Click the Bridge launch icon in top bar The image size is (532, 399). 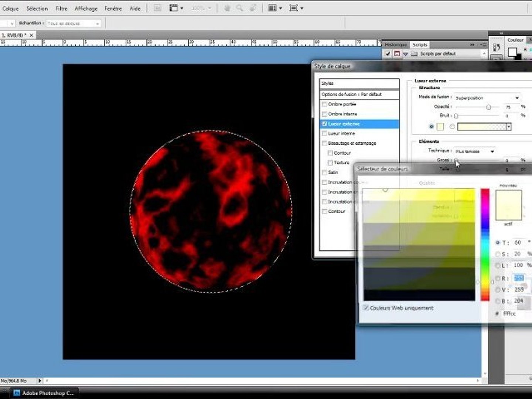tap(157, 8)
